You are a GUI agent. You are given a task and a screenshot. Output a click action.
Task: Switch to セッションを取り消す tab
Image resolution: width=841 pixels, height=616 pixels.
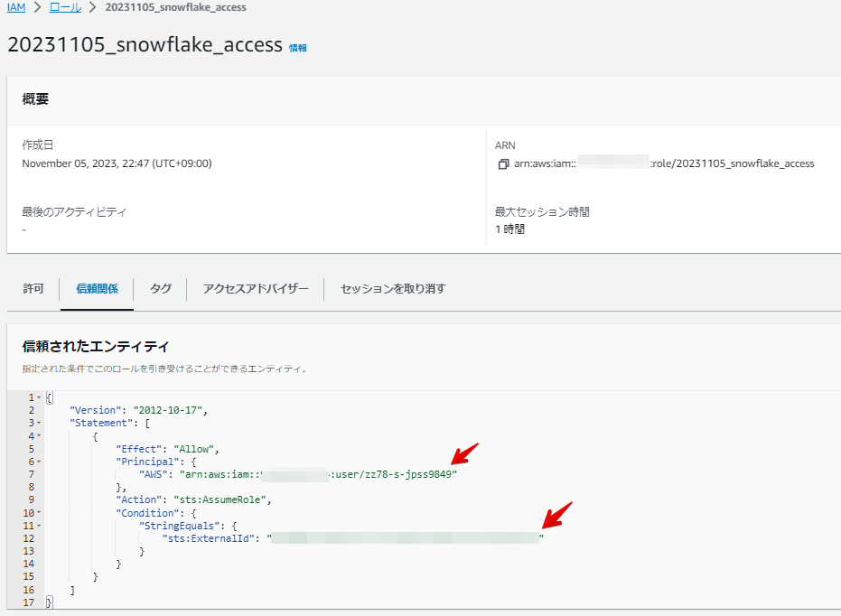click(x=393, y=288)
